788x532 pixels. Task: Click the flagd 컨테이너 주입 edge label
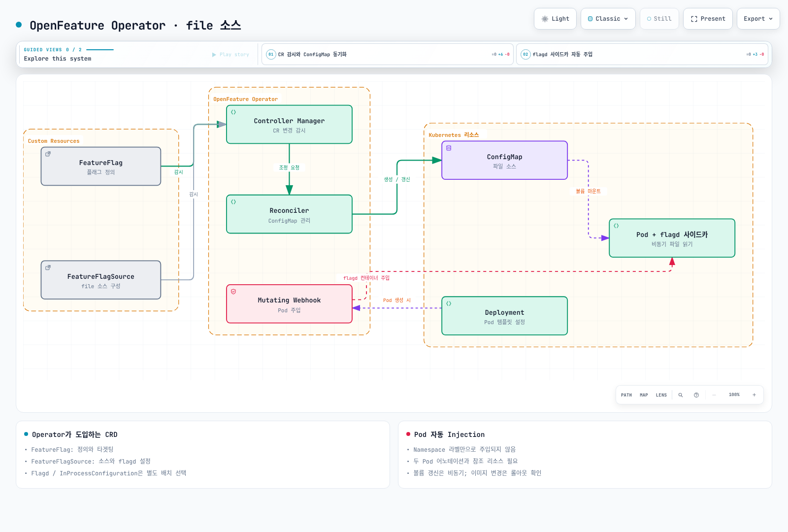click(366, 278)
